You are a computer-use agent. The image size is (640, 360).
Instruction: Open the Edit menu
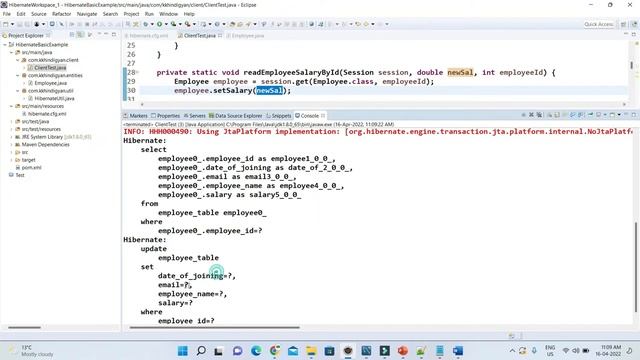[x=21, y=14]
